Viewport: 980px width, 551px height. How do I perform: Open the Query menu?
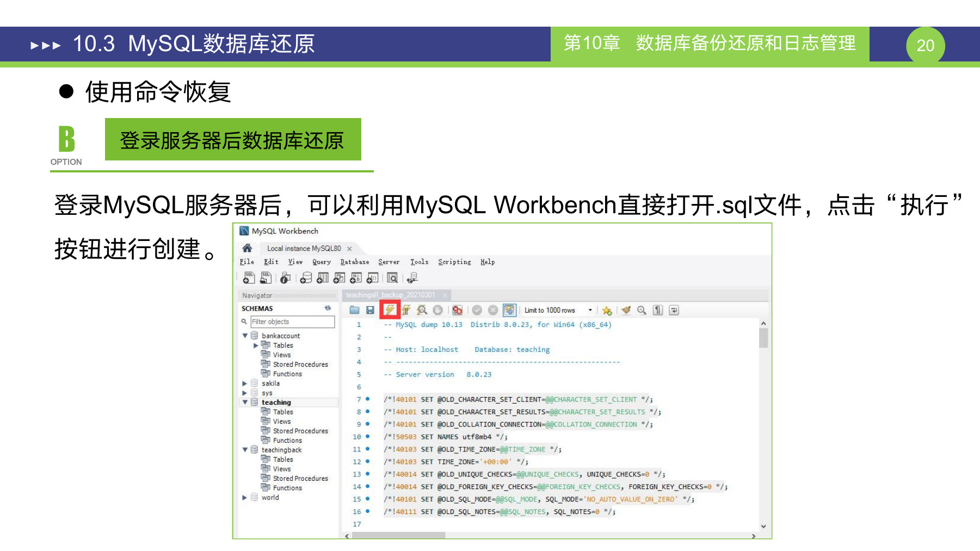[x=322, y=262]
